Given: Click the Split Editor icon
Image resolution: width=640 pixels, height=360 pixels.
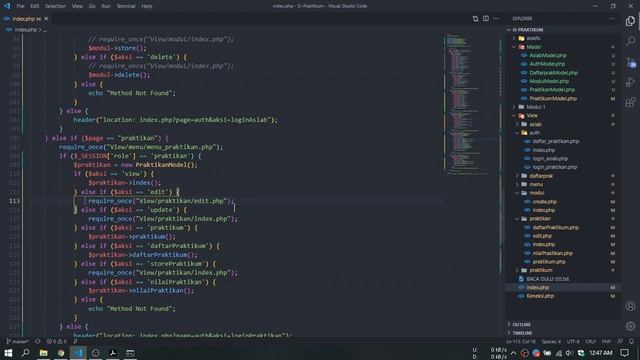Looking at the screenshot, I should 486,19.
